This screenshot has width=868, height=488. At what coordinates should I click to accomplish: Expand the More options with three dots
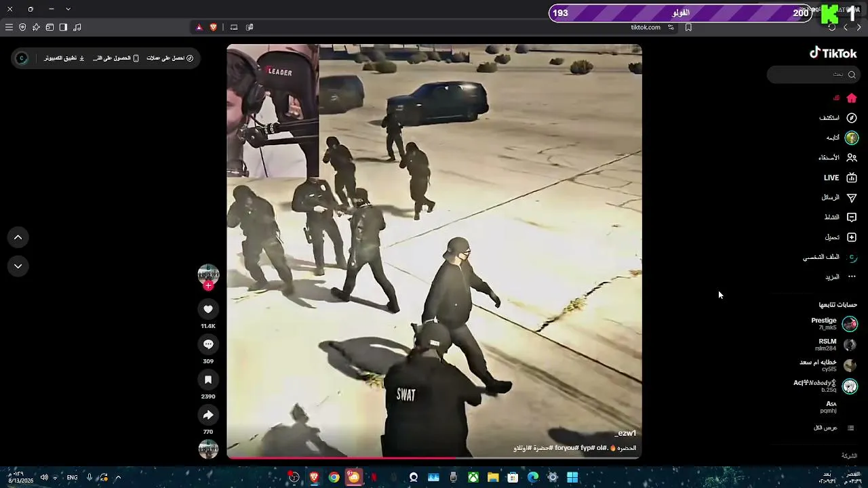point(841,277)
